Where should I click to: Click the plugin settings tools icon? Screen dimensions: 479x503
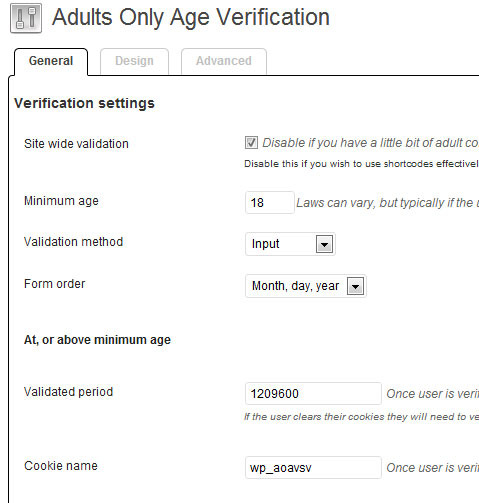26,18
